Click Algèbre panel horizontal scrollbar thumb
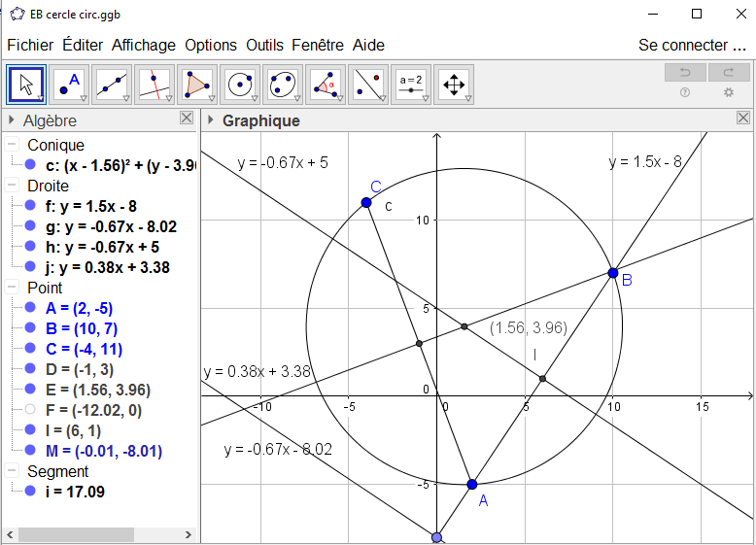 [x=76, y=534]
